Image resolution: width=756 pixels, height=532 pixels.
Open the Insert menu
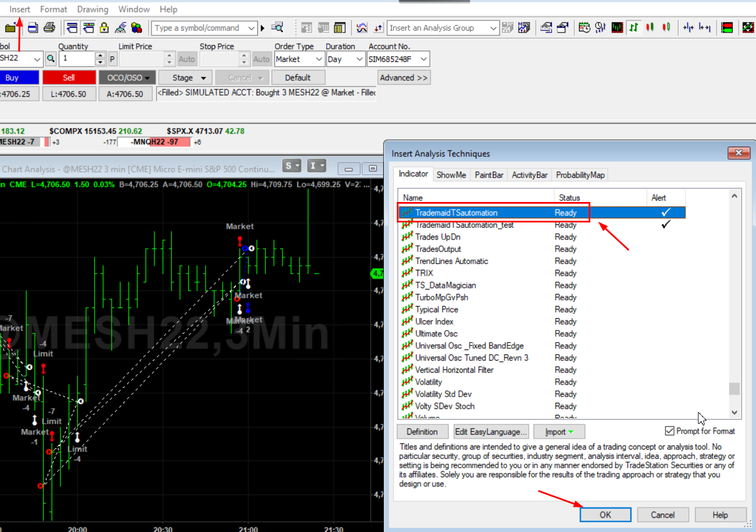point(20,9)
